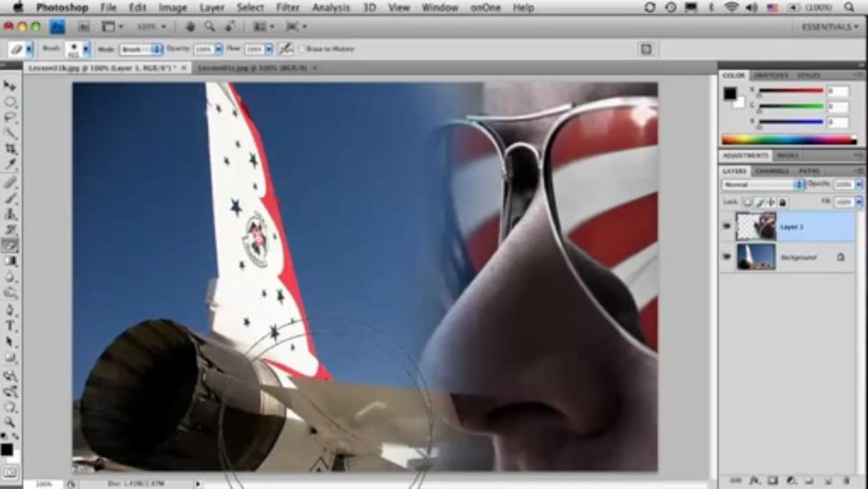The image size is (868, 489).
Task: Select the Magic Wand tool
Action: click(10, 133)
